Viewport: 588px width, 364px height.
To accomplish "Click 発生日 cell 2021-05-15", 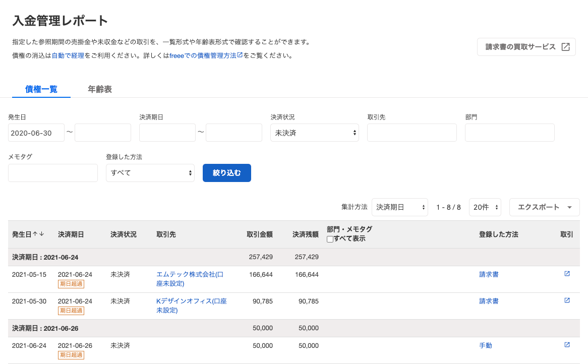I will click(x=29, y=274).
